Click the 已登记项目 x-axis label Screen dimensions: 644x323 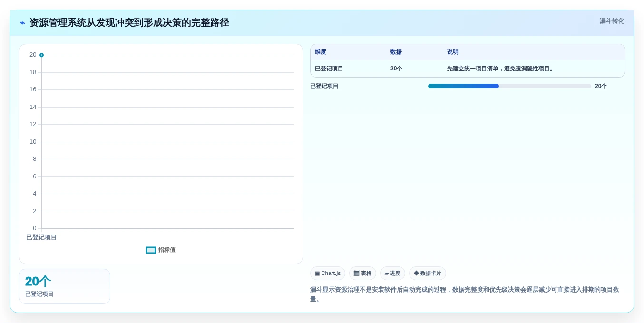point(41,237)
